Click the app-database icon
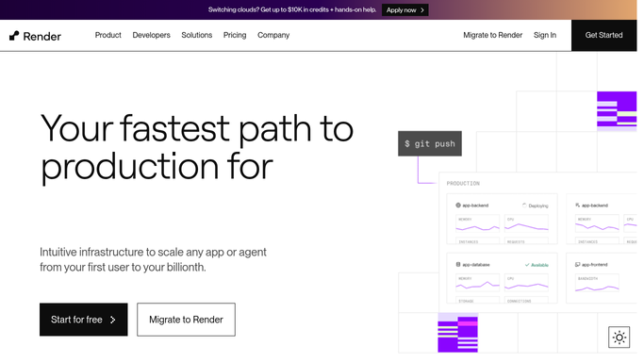The width and height of the screenshot is (644, 362). (458, 265)
